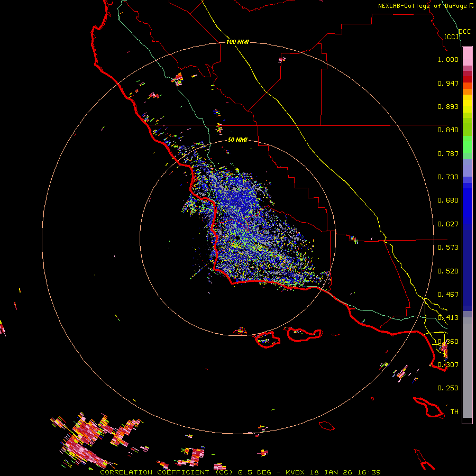Click the 0.467 legend value
Screen dimensions: 476x476
coord(448,295)
